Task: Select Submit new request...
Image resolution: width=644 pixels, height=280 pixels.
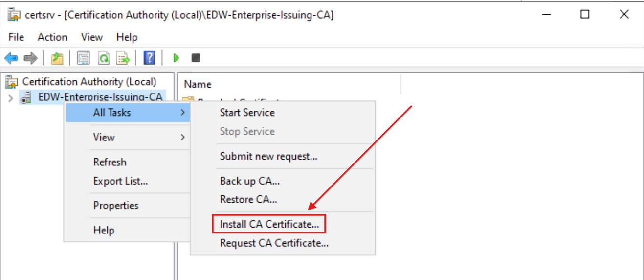Action: tap(282, 157)
